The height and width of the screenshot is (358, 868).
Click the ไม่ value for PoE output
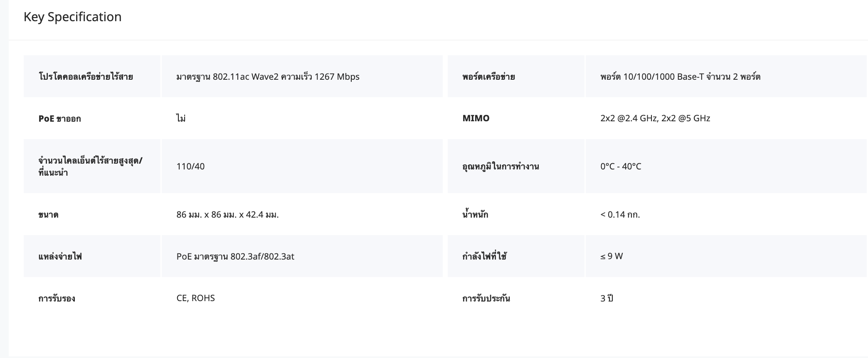tap(181, 119)
